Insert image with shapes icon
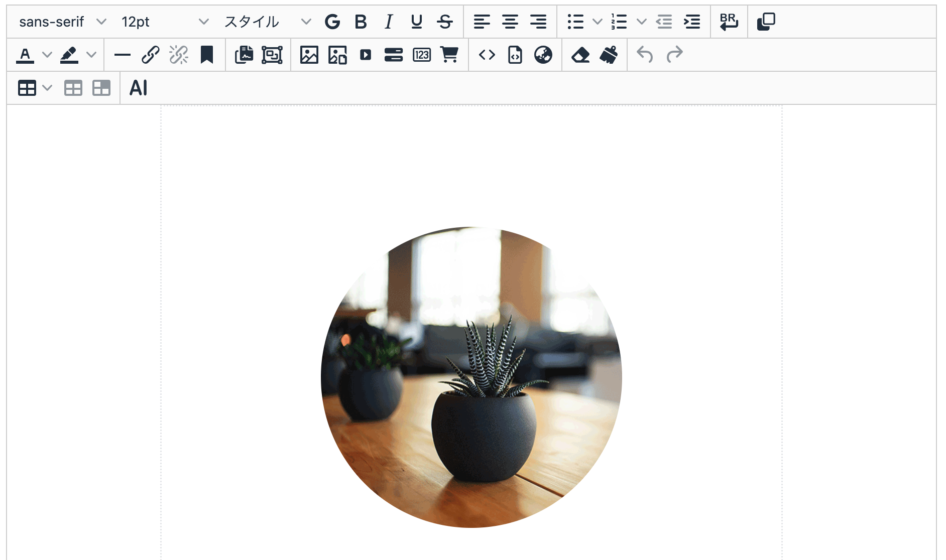946x560 pixels. 337,55
